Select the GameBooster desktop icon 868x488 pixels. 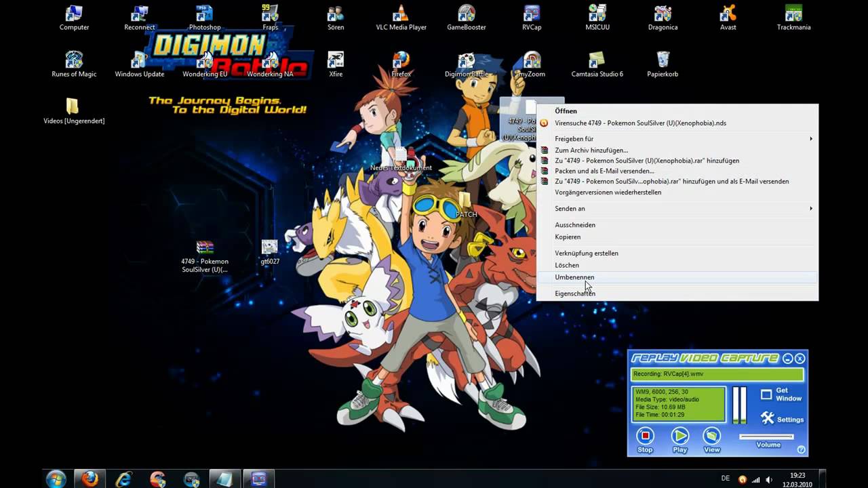467,18
